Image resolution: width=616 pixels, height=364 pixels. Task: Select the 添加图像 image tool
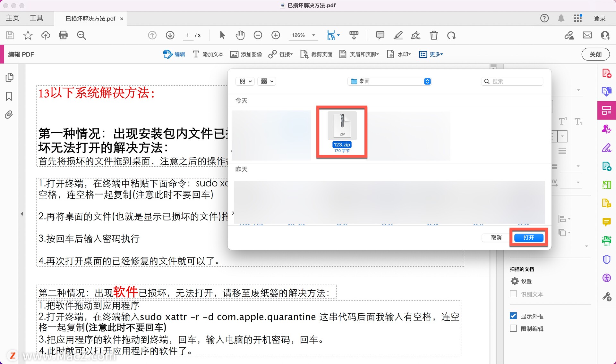[246, 54]
